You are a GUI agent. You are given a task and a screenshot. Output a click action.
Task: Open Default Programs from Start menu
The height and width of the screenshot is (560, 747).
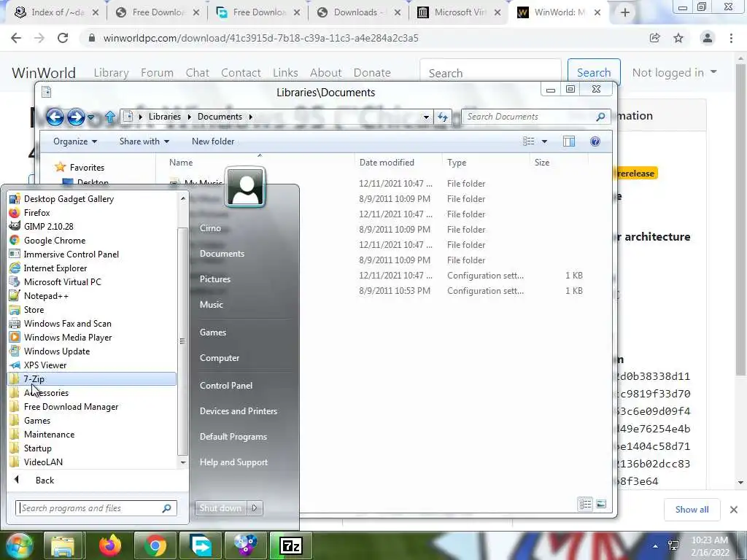(x=233, y=437)
